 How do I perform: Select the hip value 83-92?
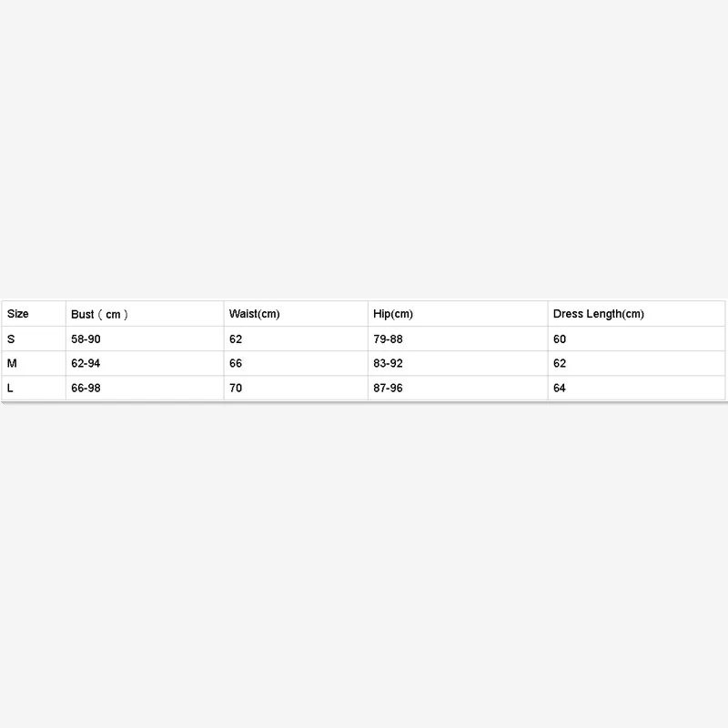458,363
